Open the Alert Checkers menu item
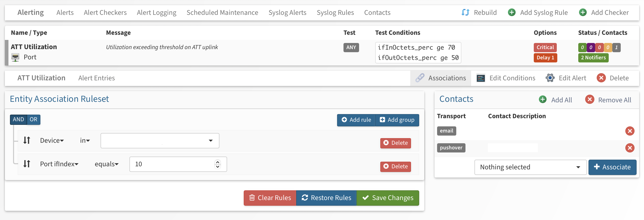The height and width of the screenshot is (220, 644). coord(105,13)
